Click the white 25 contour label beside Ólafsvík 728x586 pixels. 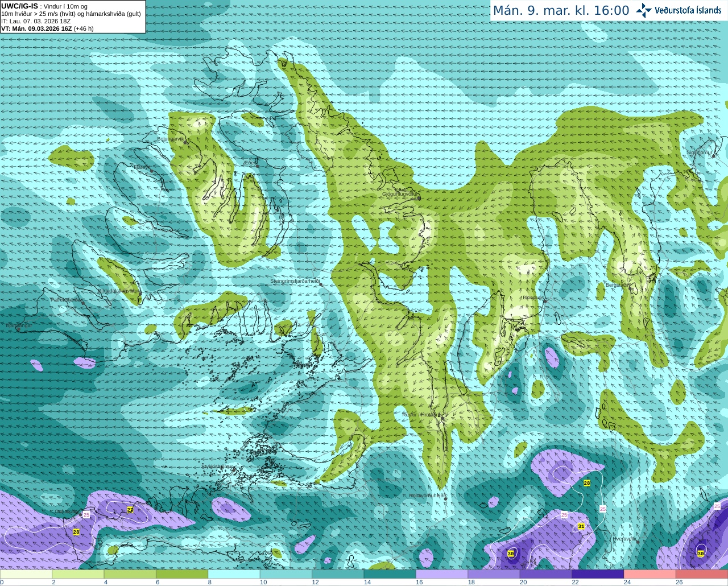click(x=86, y=514)
